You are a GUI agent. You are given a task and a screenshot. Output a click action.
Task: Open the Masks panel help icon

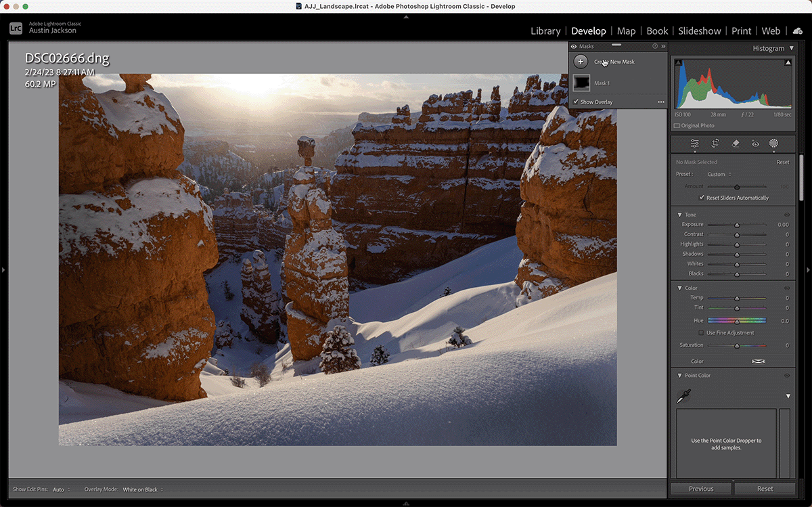click(654, 46)
